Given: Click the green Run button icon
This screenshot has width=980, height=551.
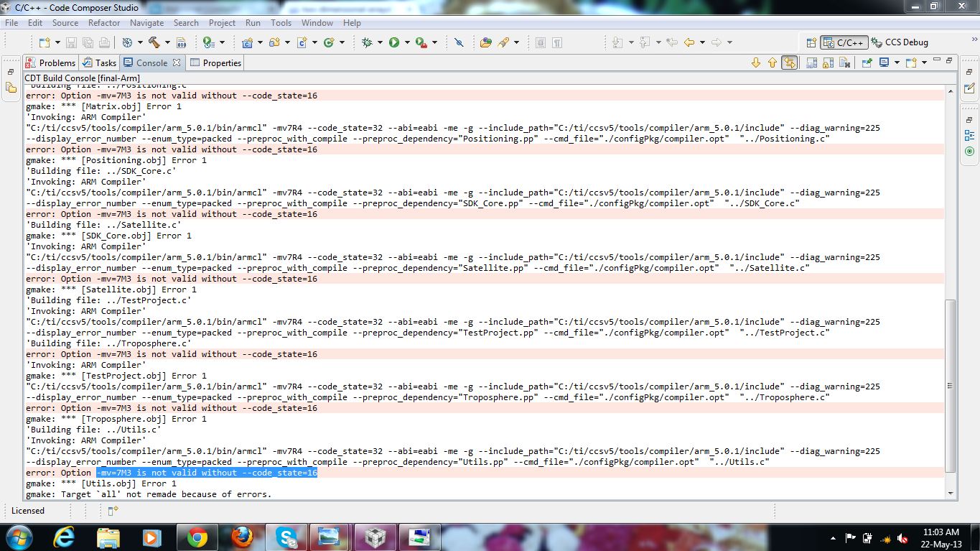Looking at the screenshot, I should (393, 42).
